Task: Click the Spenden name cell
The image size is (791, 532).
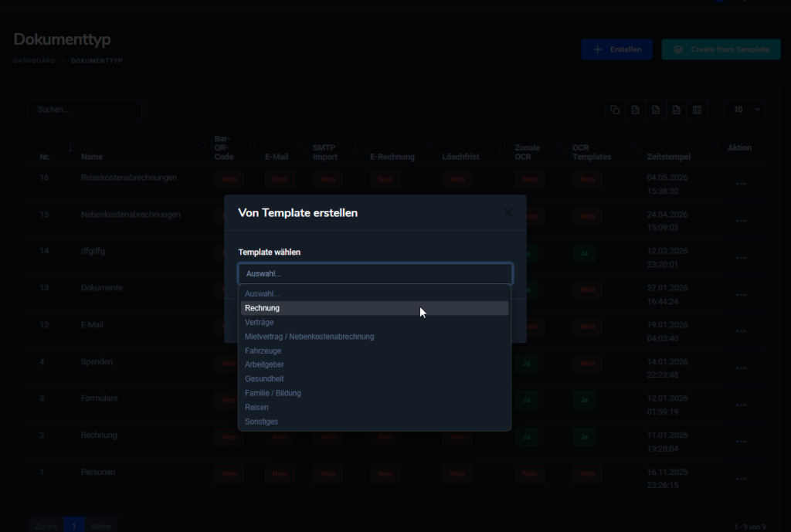Action: 97,361
